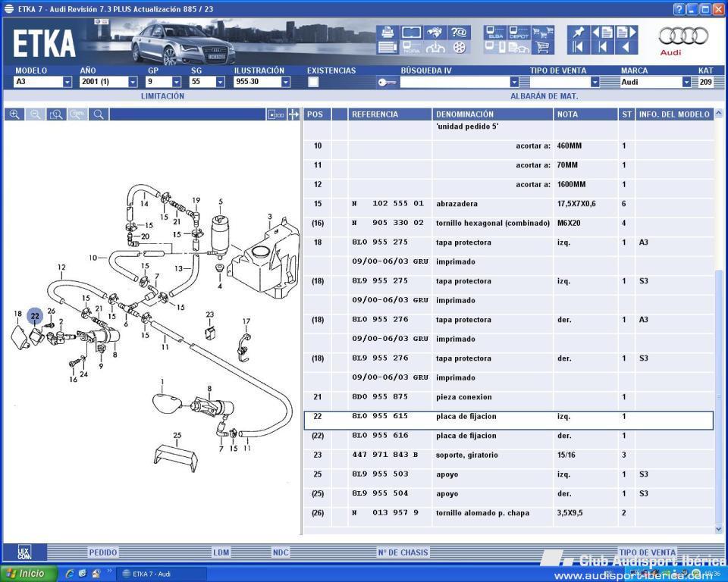Open the Windows Inicio start button
This screenshot has width=728, height=582.
coord(28,574)
